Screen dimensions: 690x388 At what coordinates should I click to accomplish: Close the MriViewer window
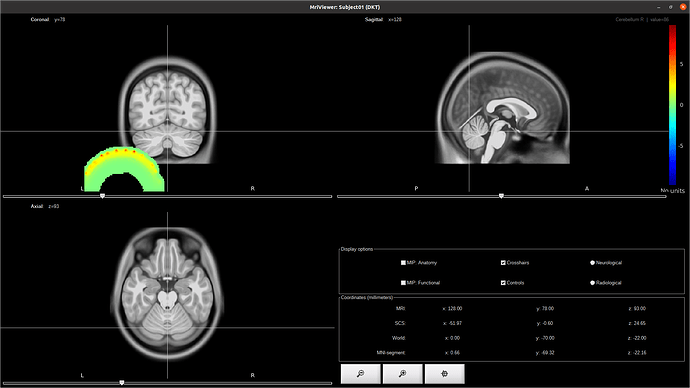683,7
